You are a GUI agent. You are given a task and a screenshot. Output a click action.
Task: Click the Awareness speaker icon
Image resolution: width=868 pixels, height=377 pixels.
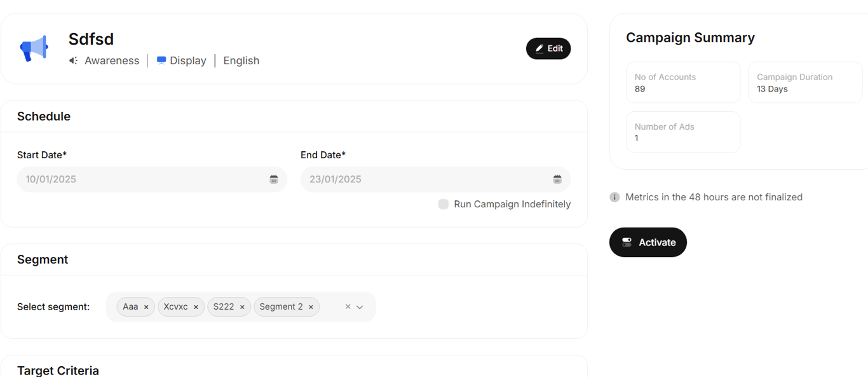[x=74, y=60]
